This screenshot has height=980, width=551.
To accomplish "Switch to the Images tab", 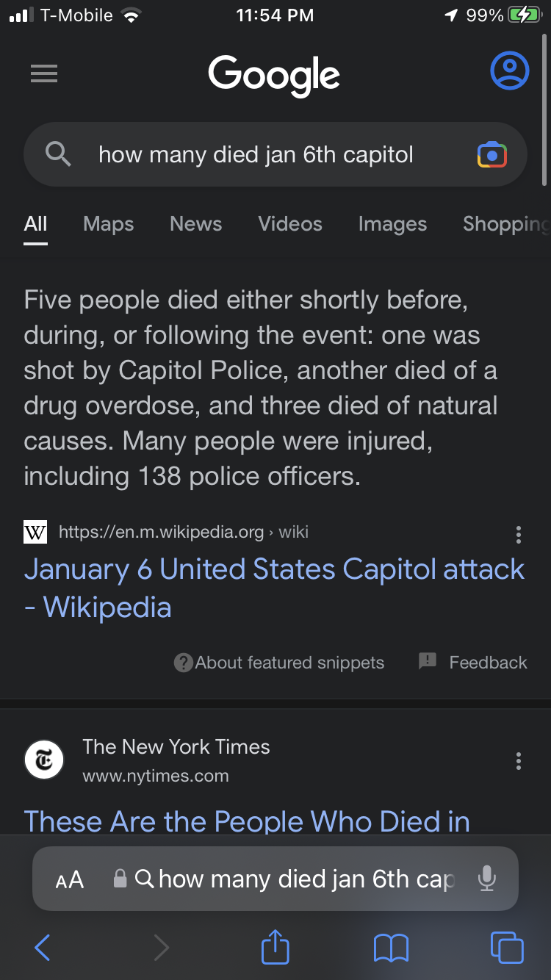I will tap(392, 224).
